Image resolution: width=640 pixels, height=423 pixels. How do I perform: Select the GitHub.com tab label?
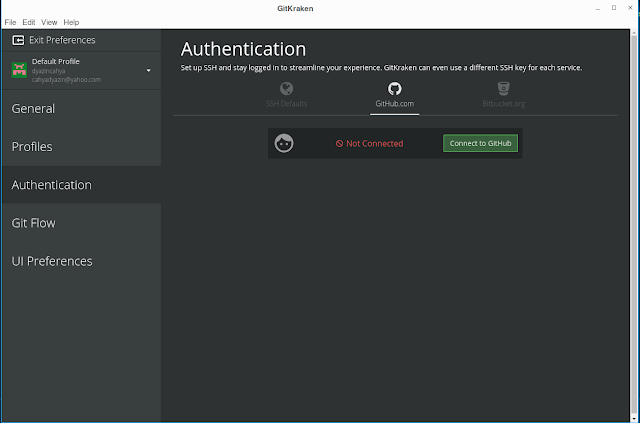coord(394,104)
